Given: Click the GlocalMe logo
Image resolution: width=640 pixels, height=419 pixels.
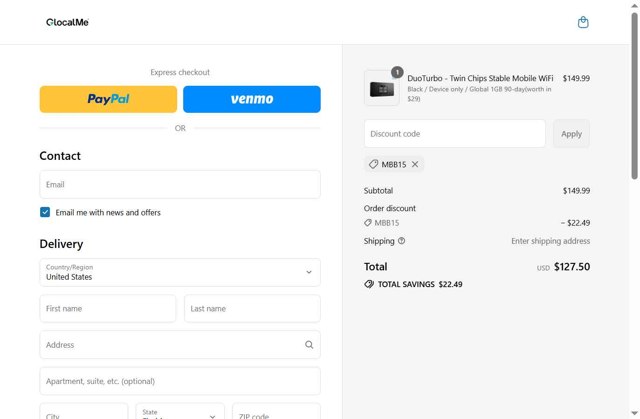Looking at the screenshot, I should tap(67, 22).
